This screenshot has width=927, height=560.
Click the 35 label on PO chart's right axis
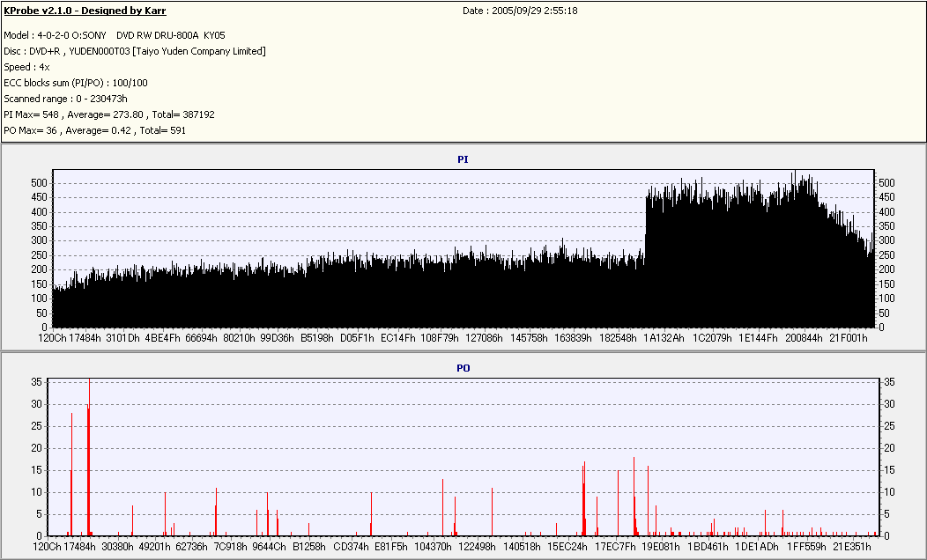point(889,382)
